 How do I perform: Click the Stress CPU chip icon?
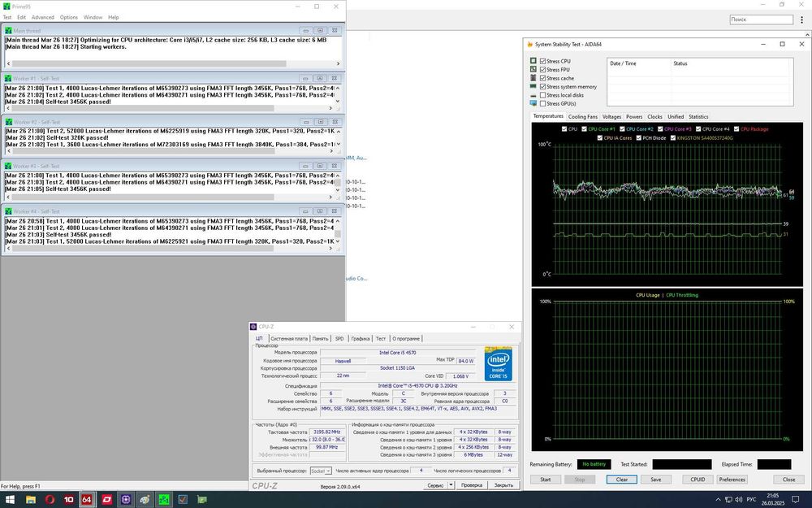533,61
